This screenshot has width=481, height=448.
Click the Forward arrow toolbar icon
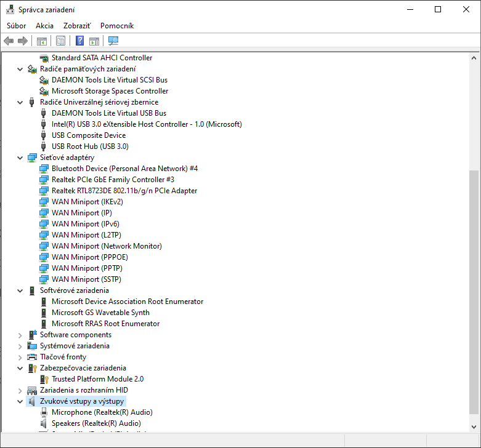pyautogui.click(x=23, y=41)
